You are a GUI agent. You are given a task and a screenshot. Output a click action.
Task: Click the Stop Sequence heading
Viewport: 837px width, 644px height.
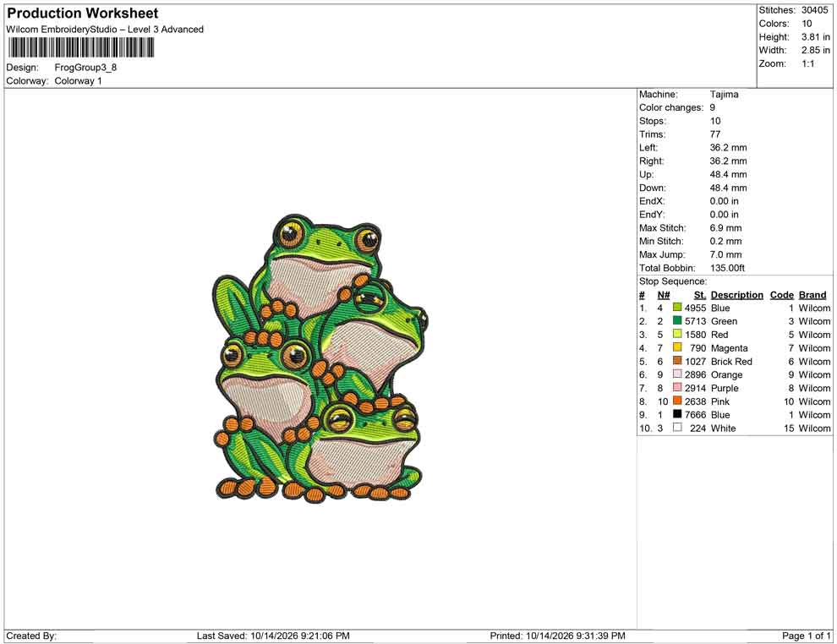(673, 281)
